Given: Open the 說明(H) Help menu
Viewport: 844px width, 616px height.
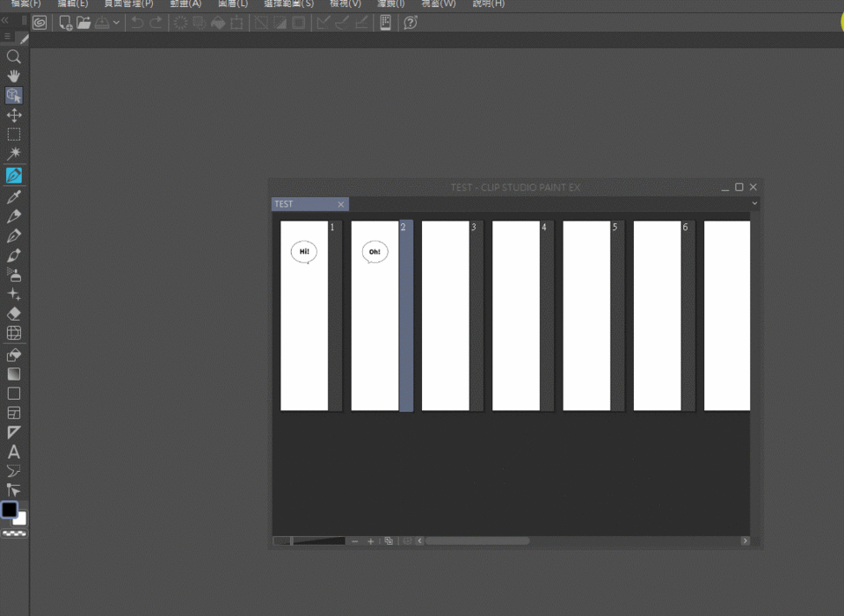Looking at the screenshot, I should click(x=489, y=4).
